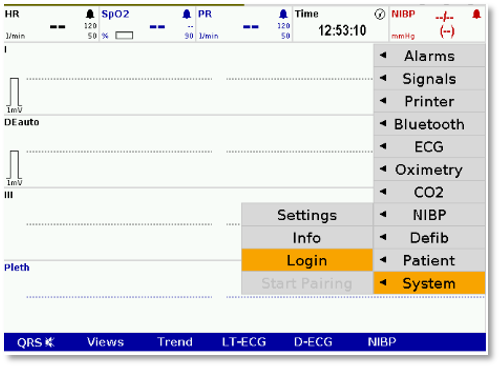Expand the arrow next to Defib
Image resolution: width=500 pixels, height=368 pixels.
383,237
